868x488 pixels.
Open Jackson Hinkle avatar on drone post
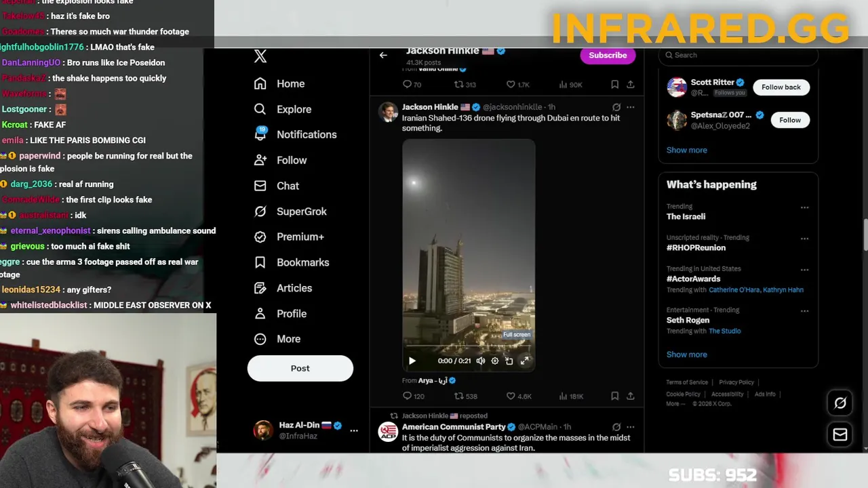[388, 112]
